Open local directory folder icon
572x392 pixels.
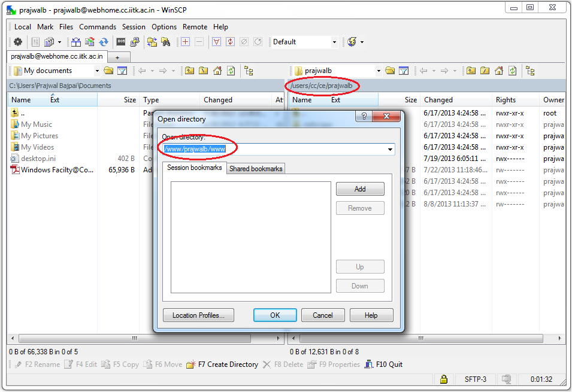(x=108, y=71)
